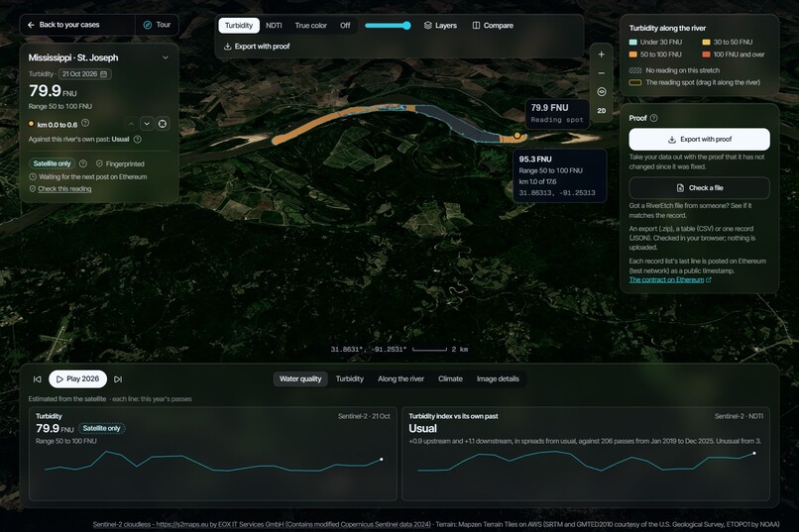This screenshot has height=532, width=799.
Task: Open the Layers panel
Action: click(x=440, y=26)
